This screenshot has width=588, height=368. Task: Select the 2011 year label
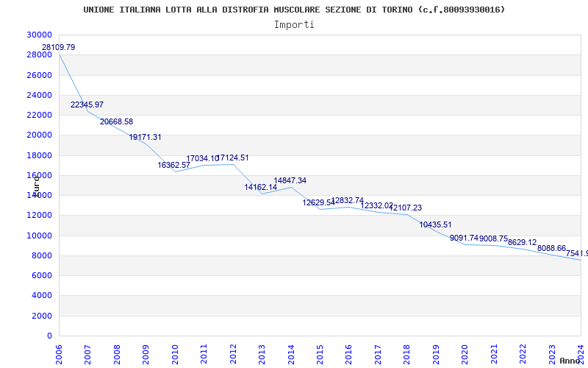click(204, 355)
